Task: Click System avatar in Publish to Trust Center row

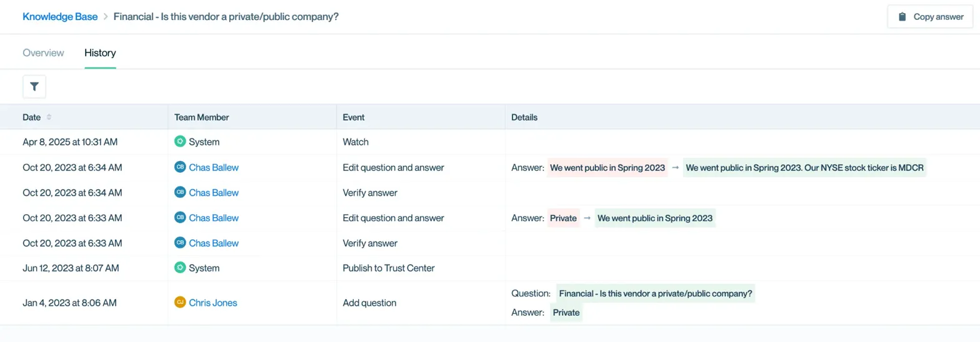Action: pyautogui.click(x=180, y=268)
